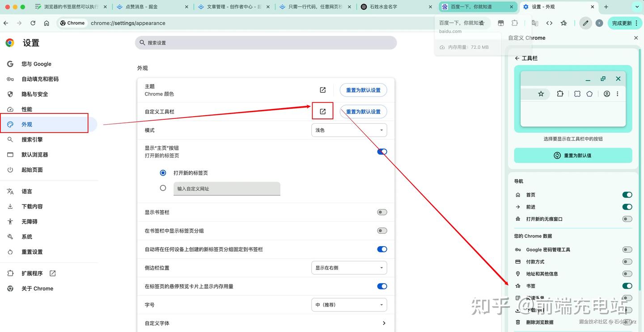644x332 pixels.
Task: Click the pencil edit icon on the theme panel
Action: pos(585,23)
